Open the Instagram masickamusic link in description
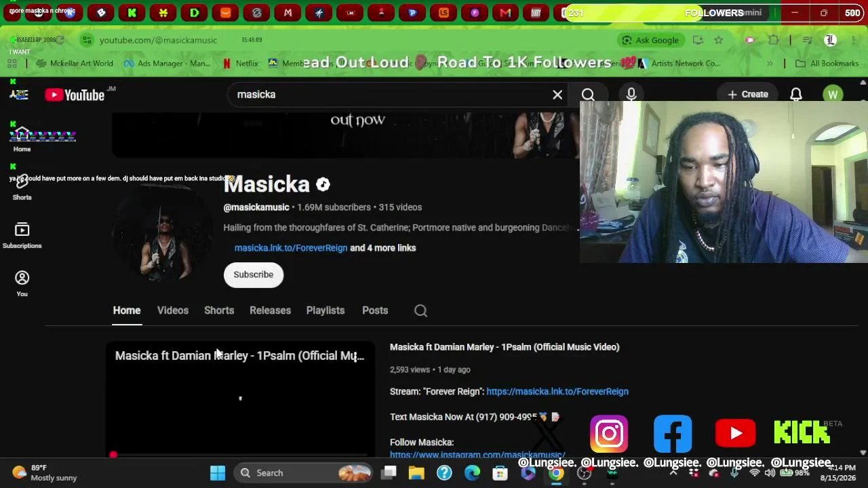 coord(477,455)
